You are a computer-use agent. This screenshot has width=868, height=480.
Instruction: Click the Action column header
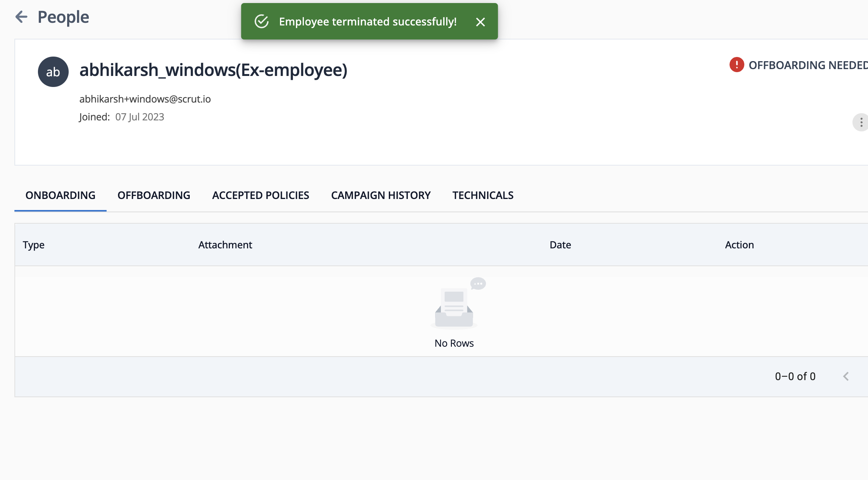(739, 245)
